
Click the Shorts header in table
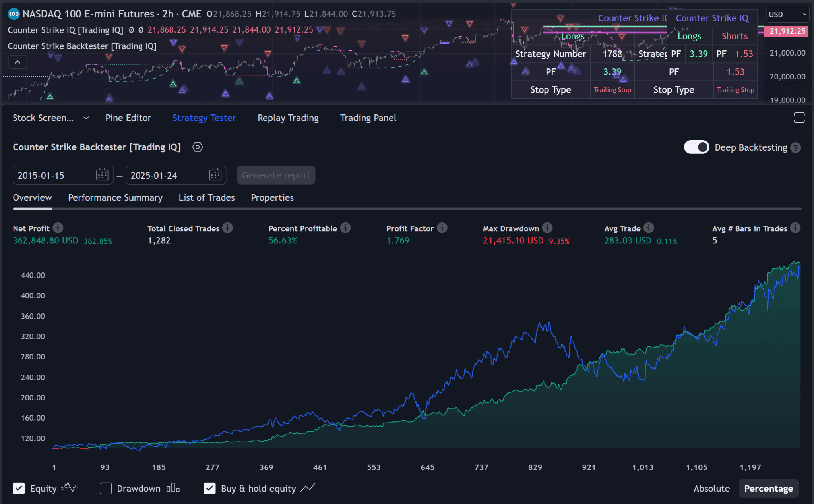coord(735,36)
